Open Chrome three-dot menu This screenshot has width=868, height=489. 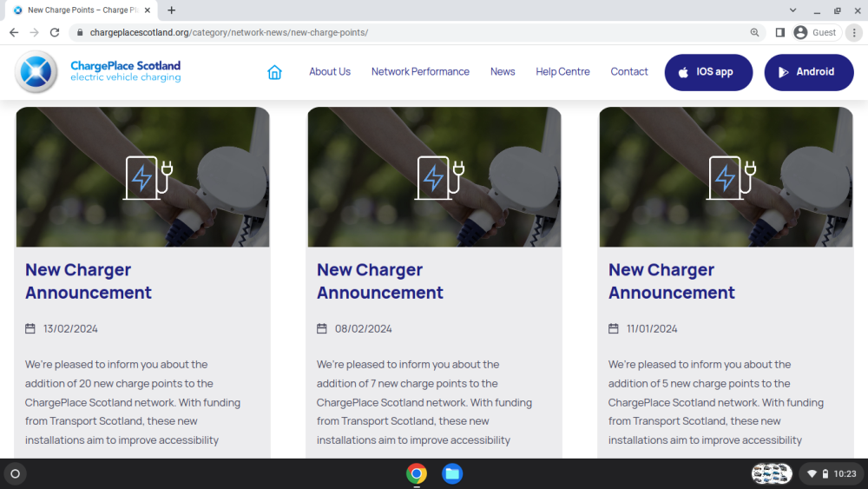tap(854, 33)
